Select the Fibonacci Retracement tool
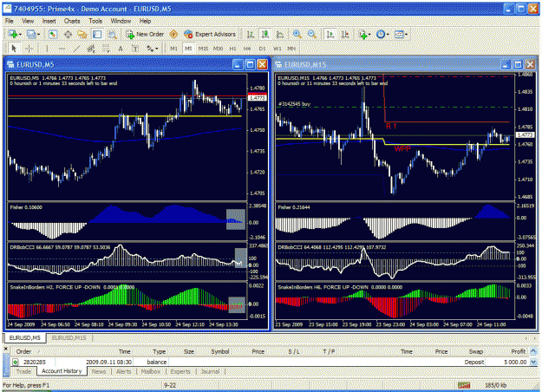Viewport: 542px width, 392px height. click(x=106, y=49)
